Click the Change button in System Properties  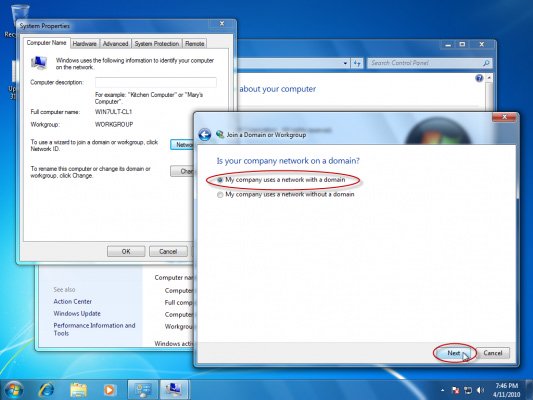click(183, 171)
